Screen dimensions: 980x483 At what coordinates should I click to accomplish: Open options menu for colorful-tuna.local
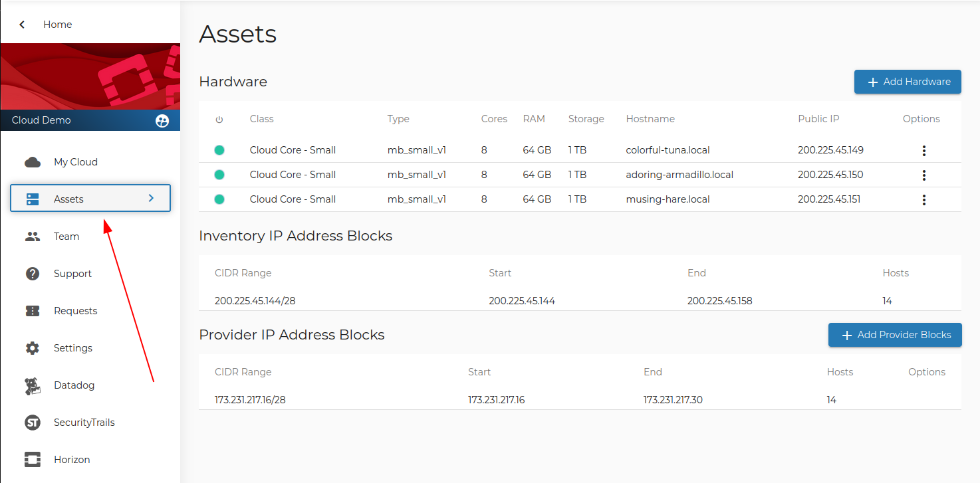coord(923,151)
